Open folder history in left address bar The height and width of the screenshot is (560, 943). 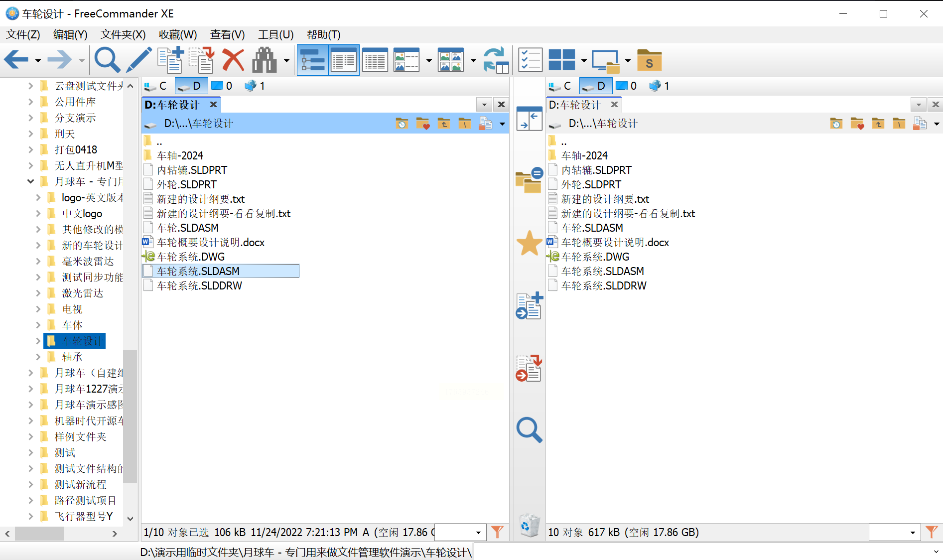pos(402,124)
